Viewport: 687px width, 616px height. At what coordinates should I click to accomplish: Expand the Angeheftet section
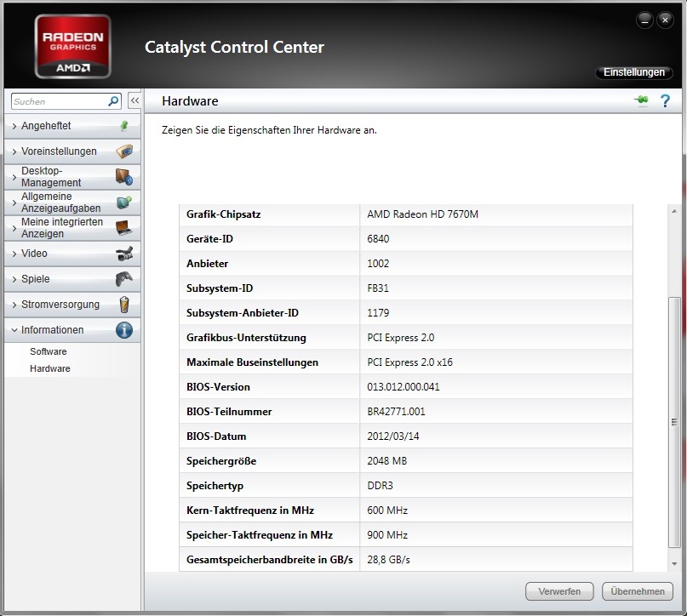click(x=72, y=126)
